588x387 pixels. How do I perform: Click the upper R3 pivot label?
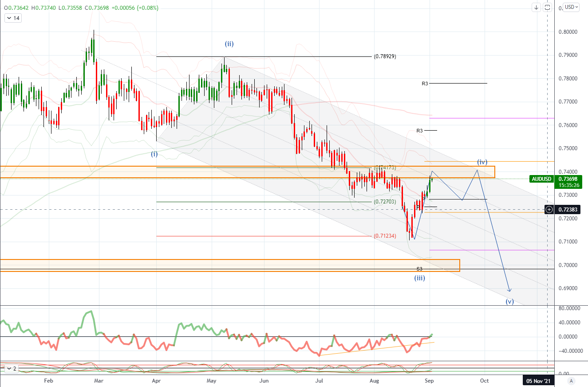tap(425, 84)
